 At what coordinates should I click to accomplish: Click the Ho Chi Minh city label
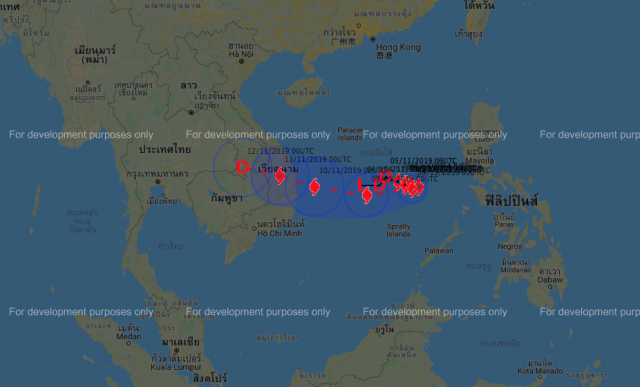(280, 234)
